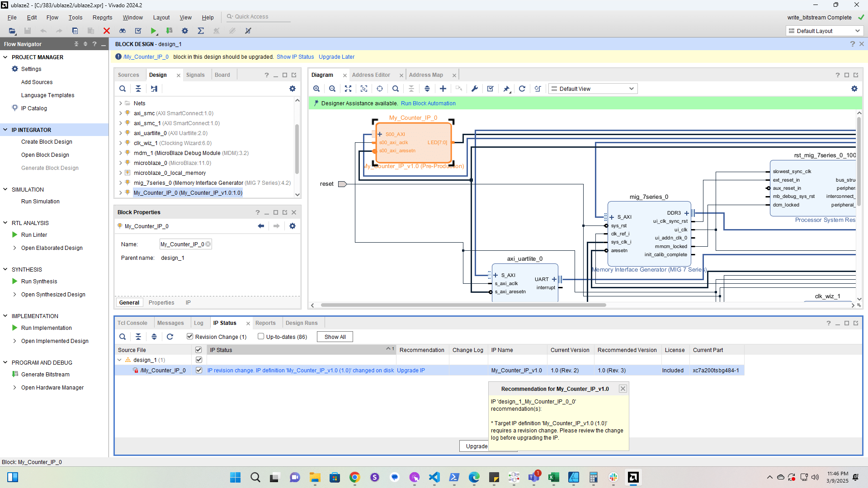Click the Zoom In icon in the diagram toolbar
The width and height of the screenshot is (868, 488).
(316, 89)
